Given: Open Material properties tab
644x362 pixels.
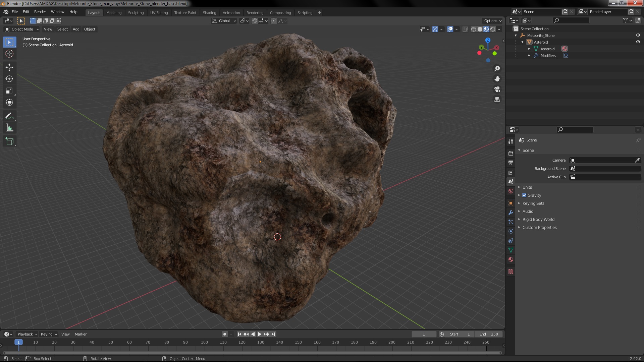Looking at the screenshot, I should (x=511, y=259).
